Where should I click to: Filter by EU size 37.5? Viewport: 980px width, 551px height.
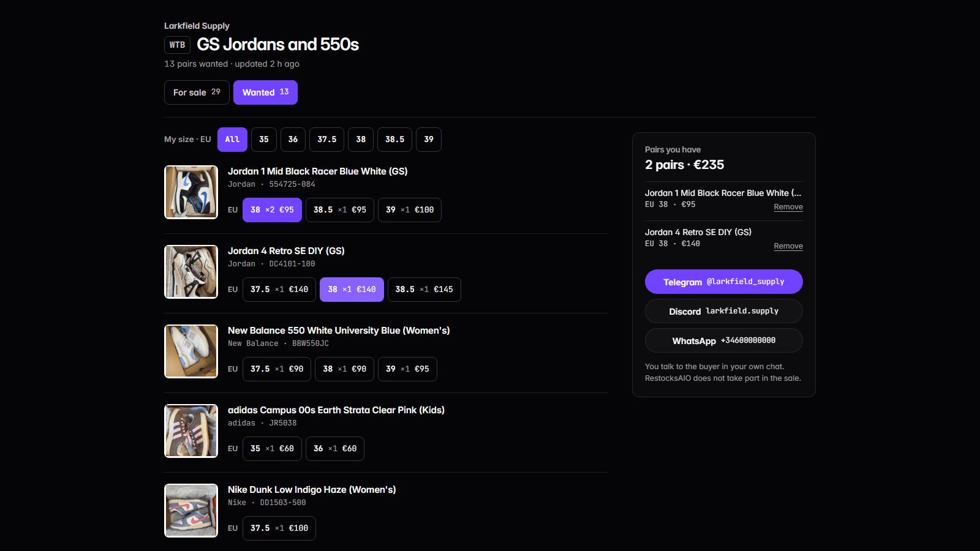326,140
